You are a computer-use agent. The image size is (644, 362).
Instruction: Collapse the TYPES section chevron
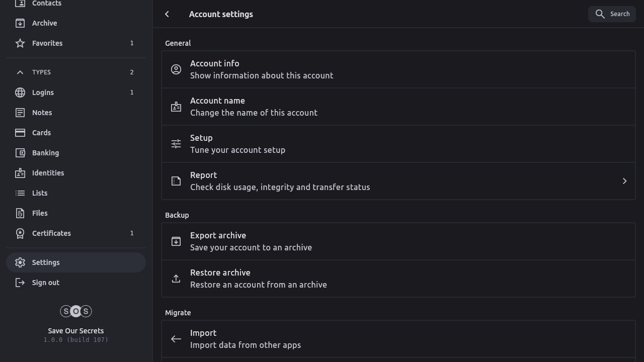[20, 72]
